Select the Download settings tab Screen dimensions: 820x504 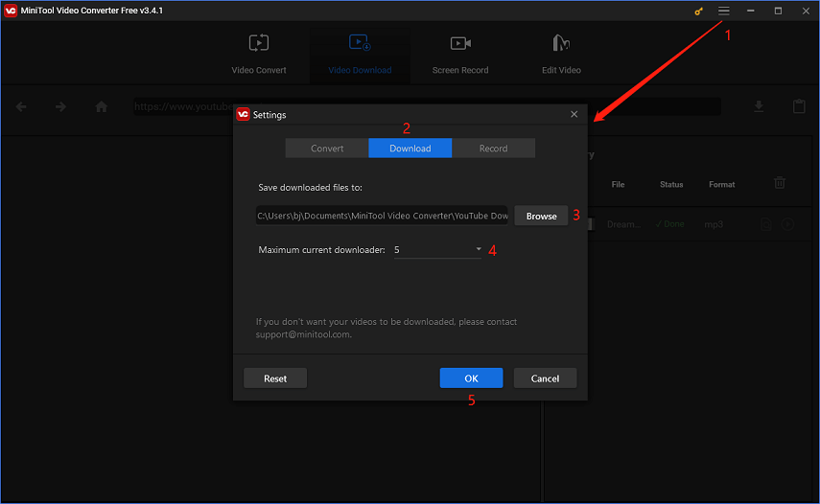coord(410,149)
